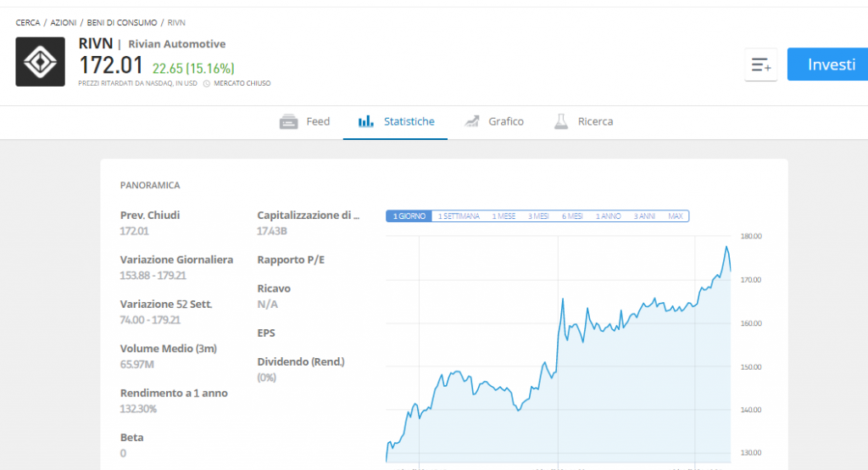This screenshot has height=470, width=868.
Task: Click the Ricerca flask icon
Action: (561, 121)
